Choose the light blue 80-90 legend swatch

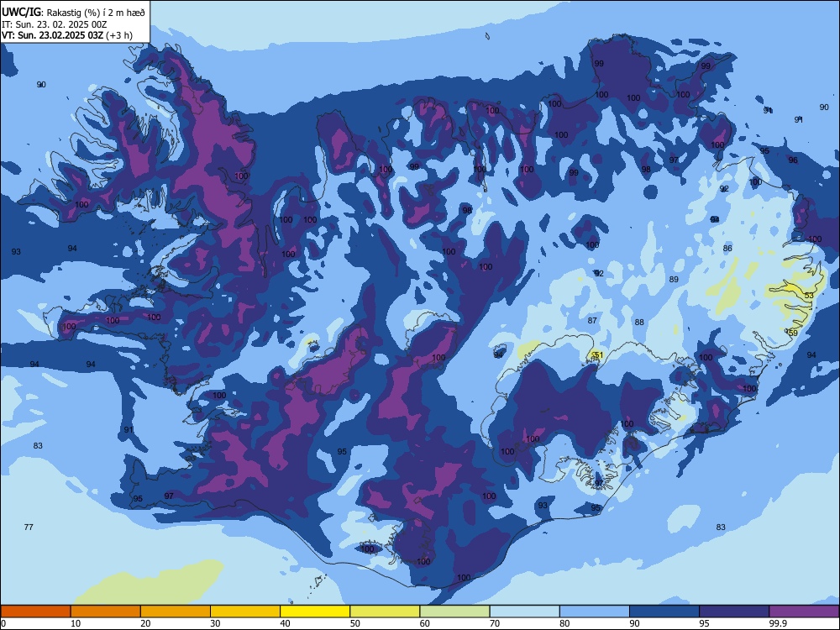point(595,612)
